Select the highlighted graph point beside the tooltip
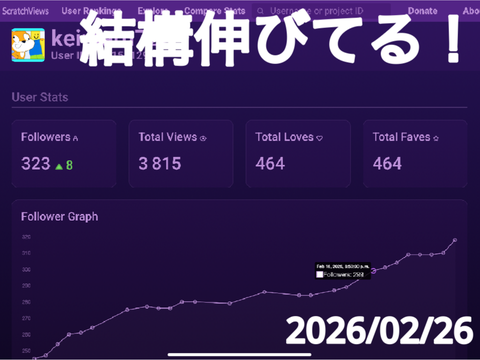Screen dimensions: 480x360 (x=374, y=271)
